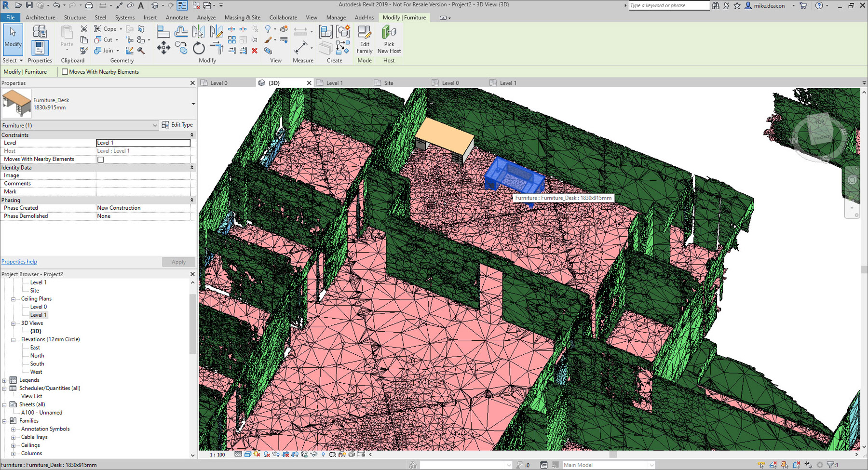Open the Select panel dropdown
Viewport: 868px width, 470px height.
(13, 60)
